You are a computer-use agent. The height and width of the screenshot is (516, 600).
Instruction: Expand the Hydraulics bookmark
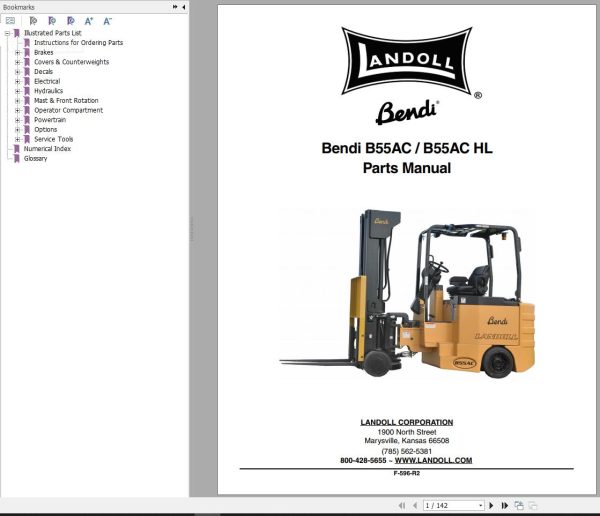point(17,91)
